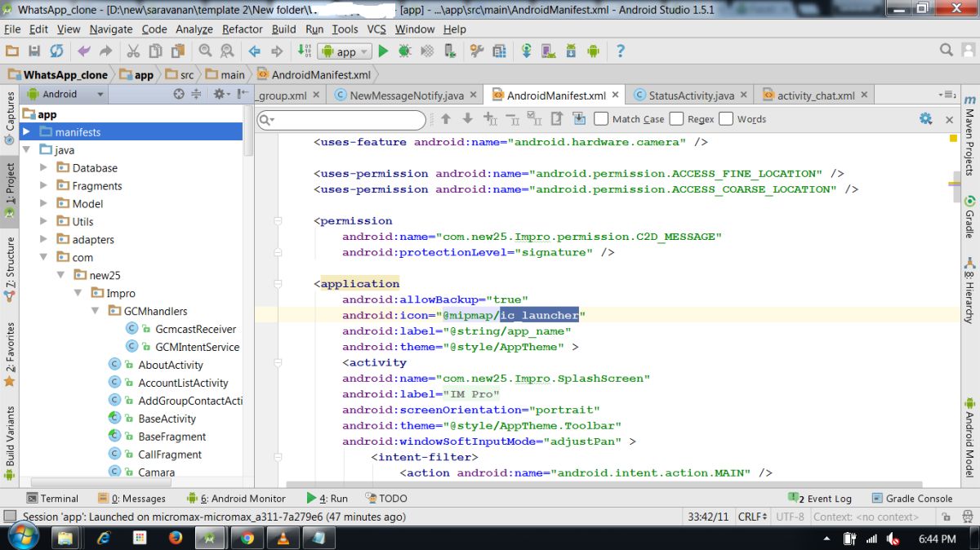Open Project Structure icon
Screen dimensions: 980x550
click(499, 51)
